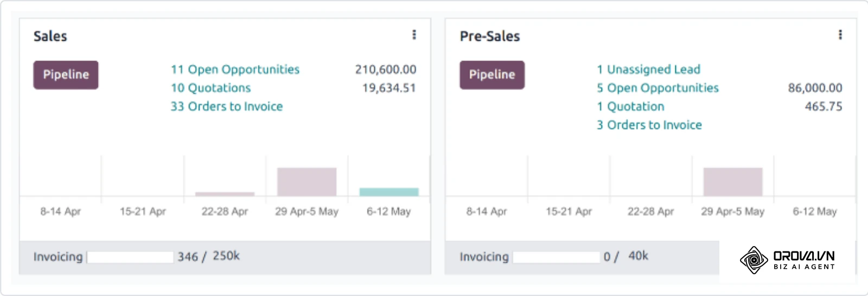Open 5 Open Opportunities link
The image size is (868, 296).
(658, 88)
